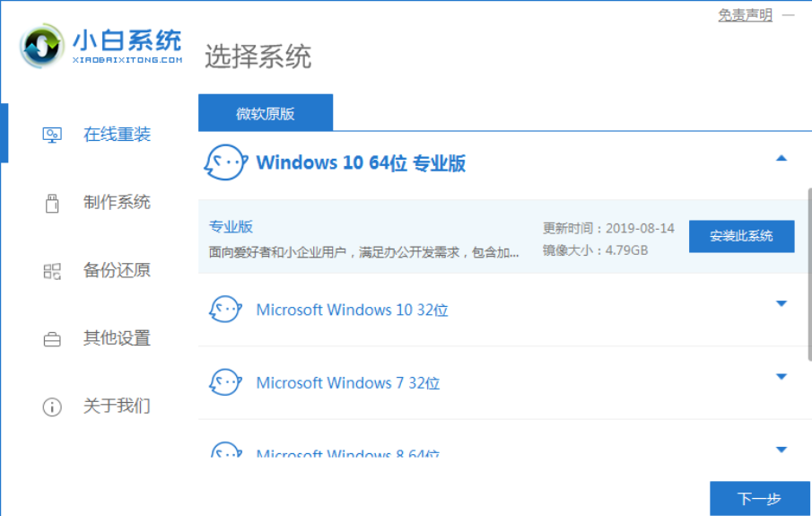Expand the Microsoft Windows 8 64位 arrow
Image resolution: width=812 pixels, height=516 pixels.
781,450
